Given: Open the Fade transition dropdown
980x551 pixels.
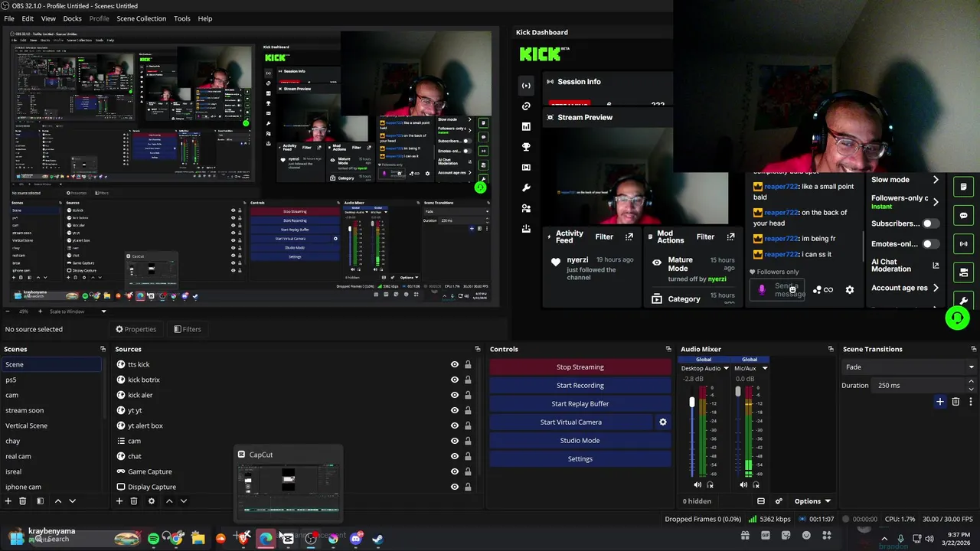Looking at the screenshot, I should coord(908,367).
